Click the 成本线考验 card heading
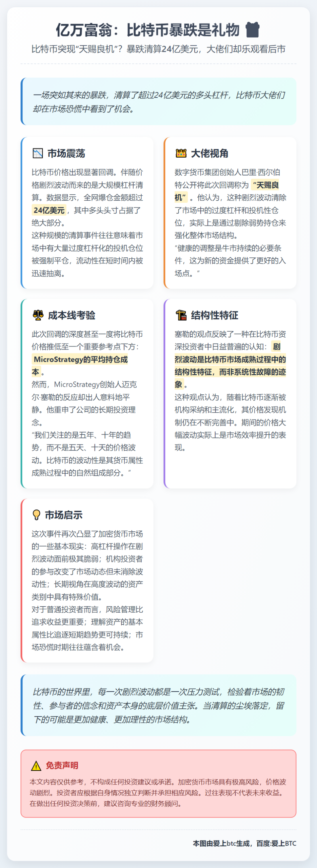The image size is (317, 868). coord(72,315)
